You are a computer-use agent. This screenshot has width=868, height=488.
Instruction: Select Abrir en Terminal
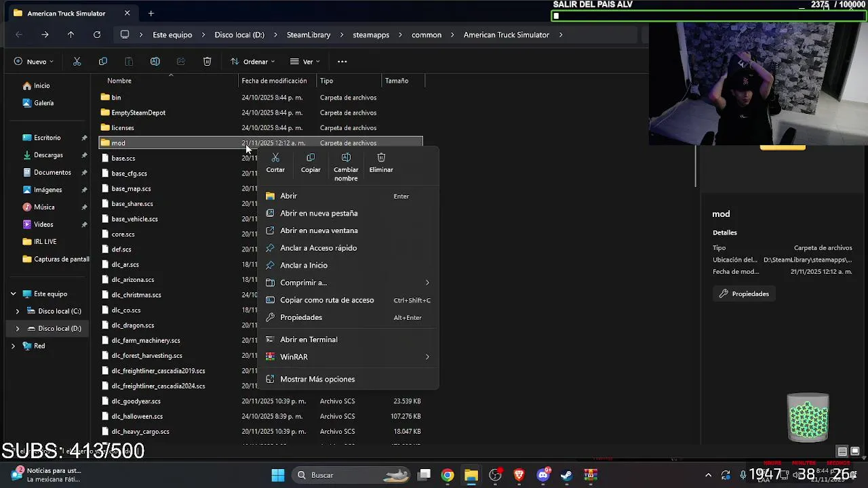(347, 340)
